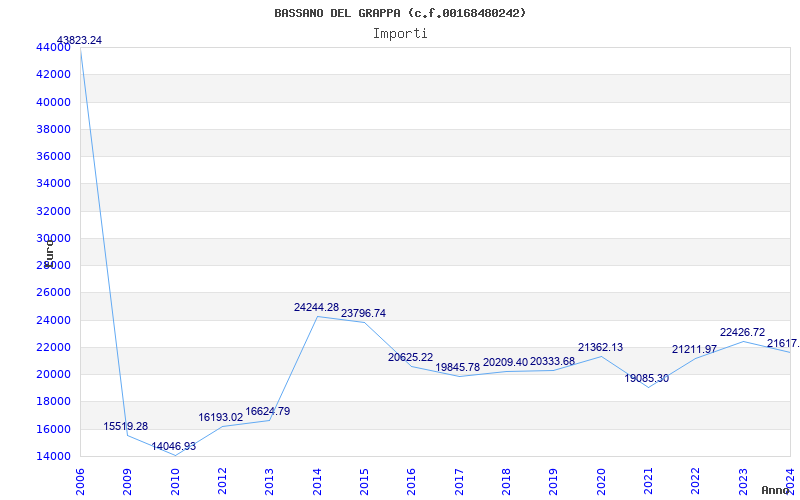Screen dimensions: 800x500
Task: Click the y-axis value 24000
Action: coord(54,320)
